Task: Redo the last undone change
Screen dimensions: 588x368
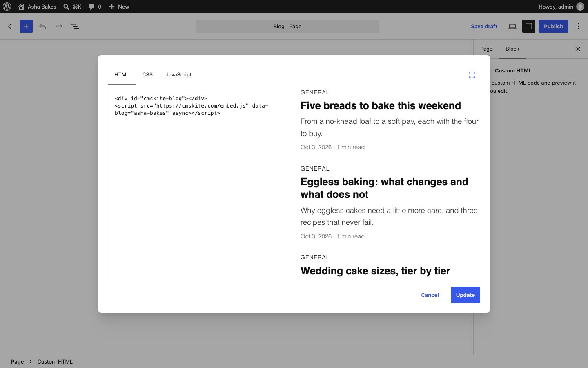Action: point(59,26)
